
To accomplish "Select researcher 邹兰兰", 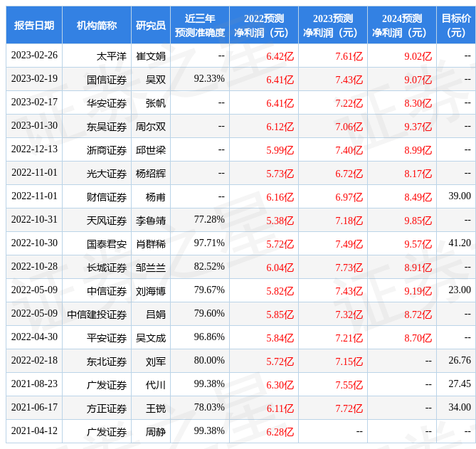I will click(151, 268).
